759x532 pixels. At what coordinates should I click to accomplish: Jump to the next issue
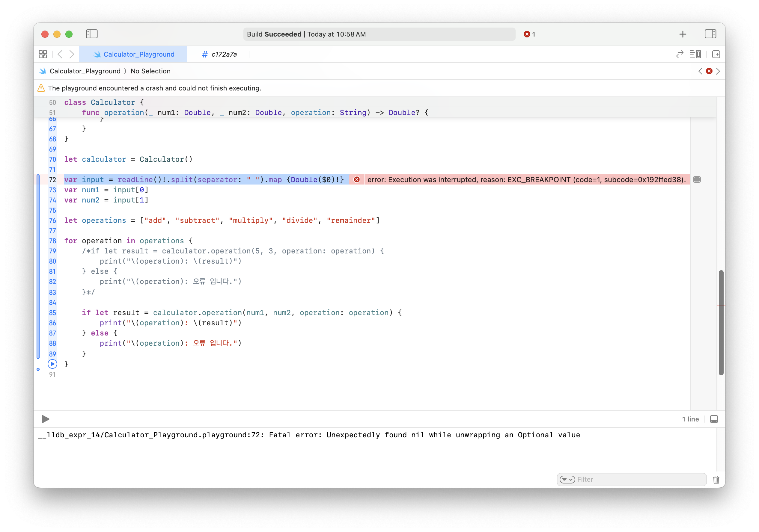pos(718,71)
